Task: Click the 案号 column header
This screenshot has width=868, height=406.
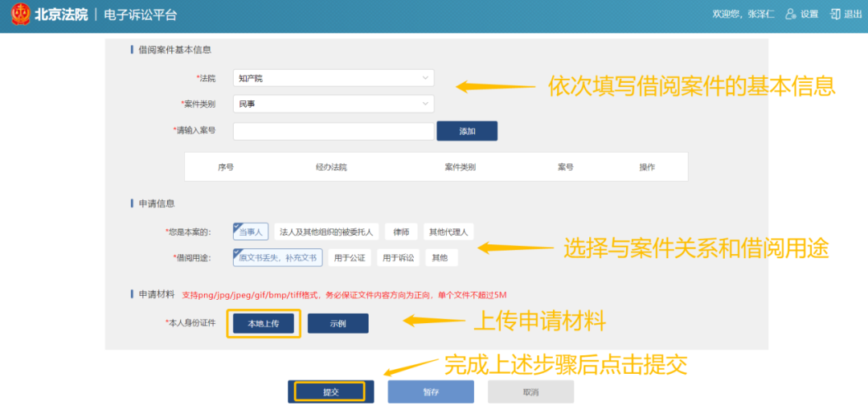Action: (566, 166)
